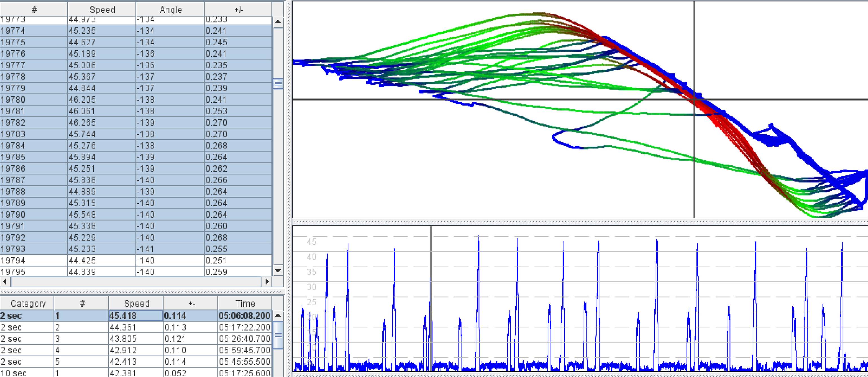Click the Time column header in results
868x377 pixels.
pyautogui.click(x=245, y=303)
